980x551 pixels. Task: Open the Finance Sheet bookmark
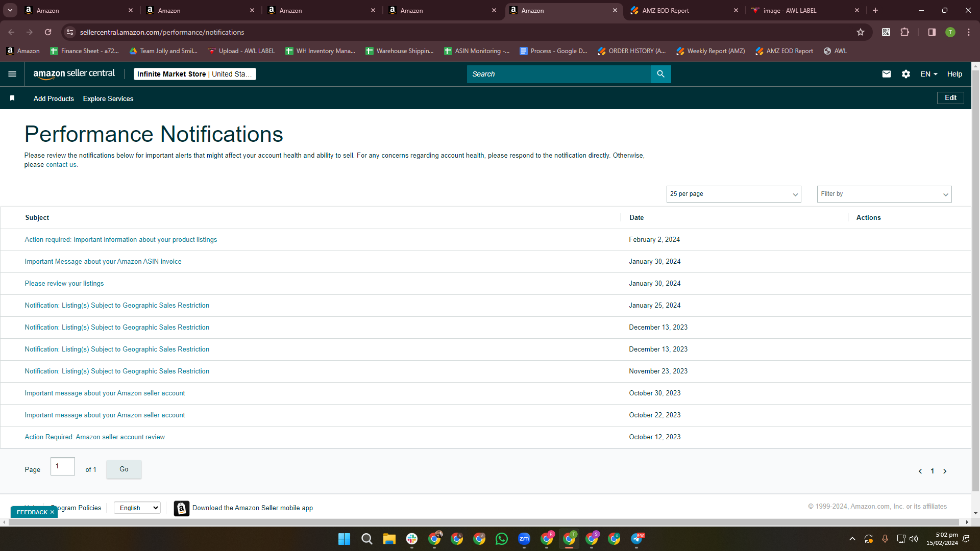(x=84, y=51)
